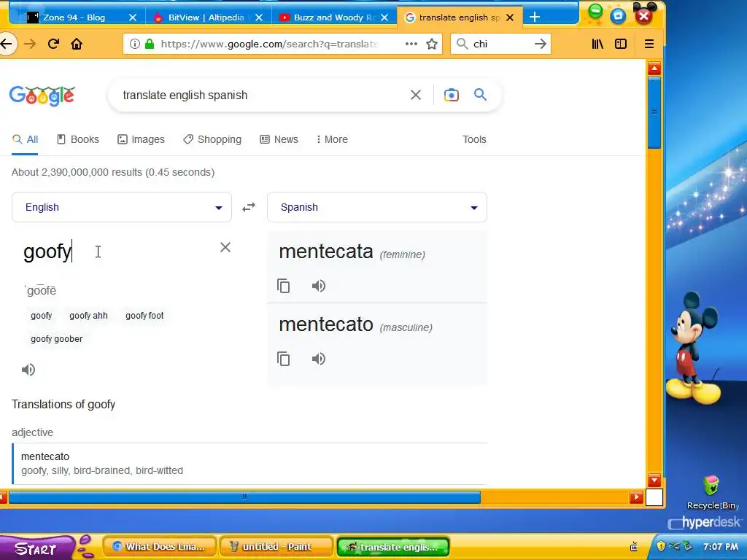Bookmark this page with the star icon
747x560 pixels.
click(432, 44)
